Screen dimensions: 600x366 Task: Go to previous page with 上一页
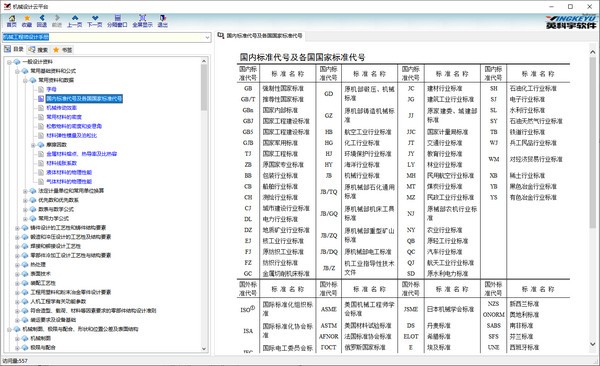click(75, 21)
